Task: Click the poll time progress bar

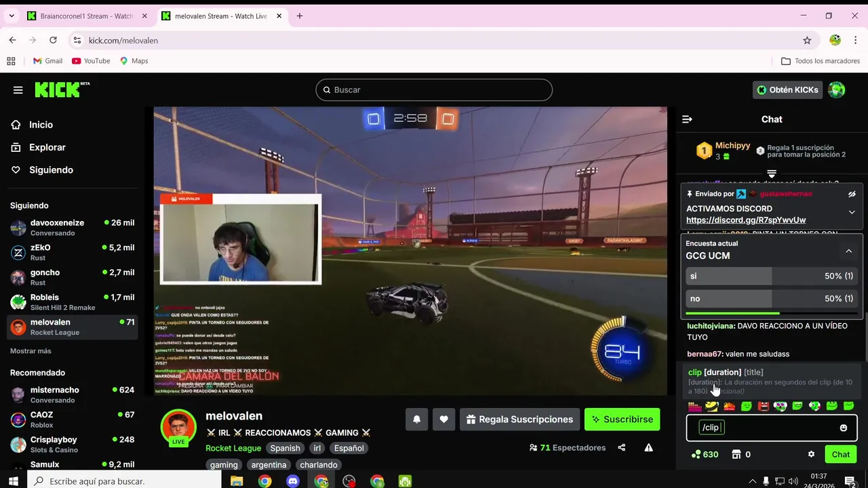Action: pos(771,313)
